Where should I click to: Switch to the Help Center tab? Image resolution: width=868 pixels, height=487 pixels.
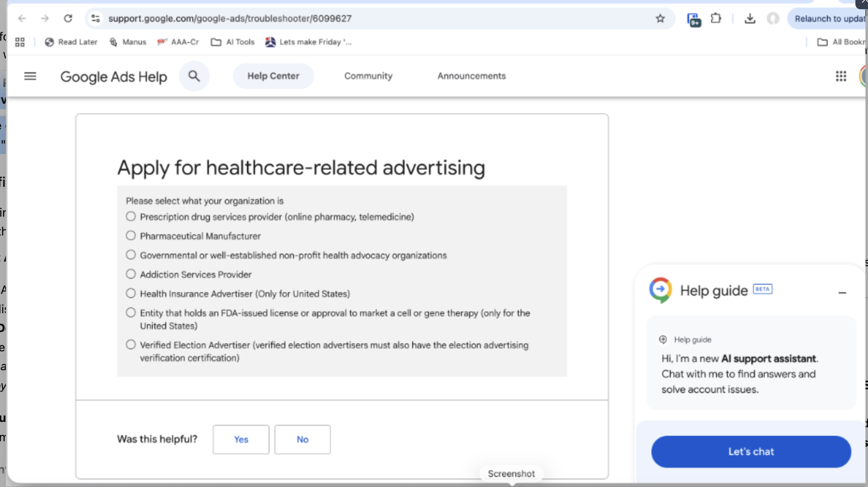click(x=273, y=76)
